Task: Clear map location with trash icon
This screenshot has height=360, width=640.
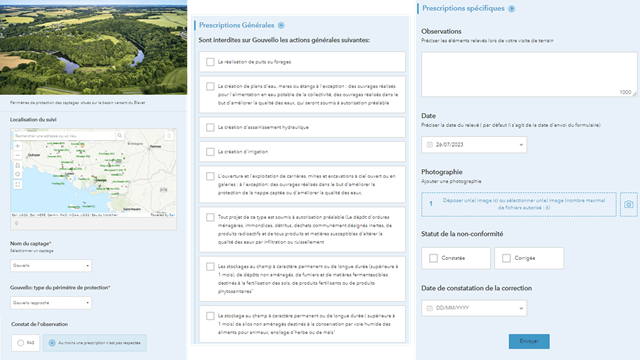Action: coord(169,136)
